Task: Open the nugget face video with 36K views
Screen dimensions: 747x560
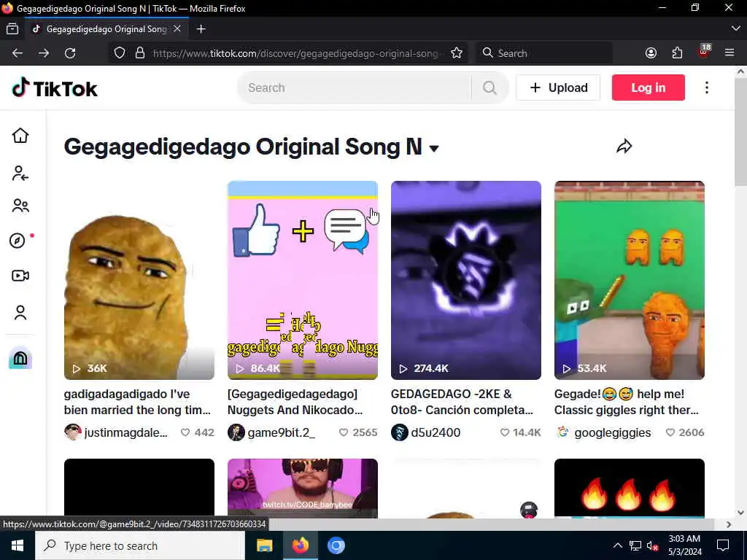Action: 139,280
